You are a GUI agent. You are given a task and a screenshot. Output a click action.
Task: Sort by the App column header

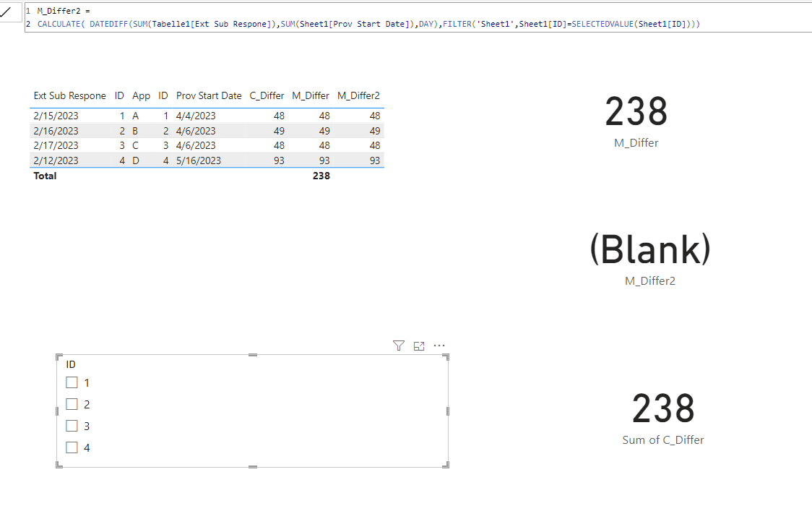point(141,96)
